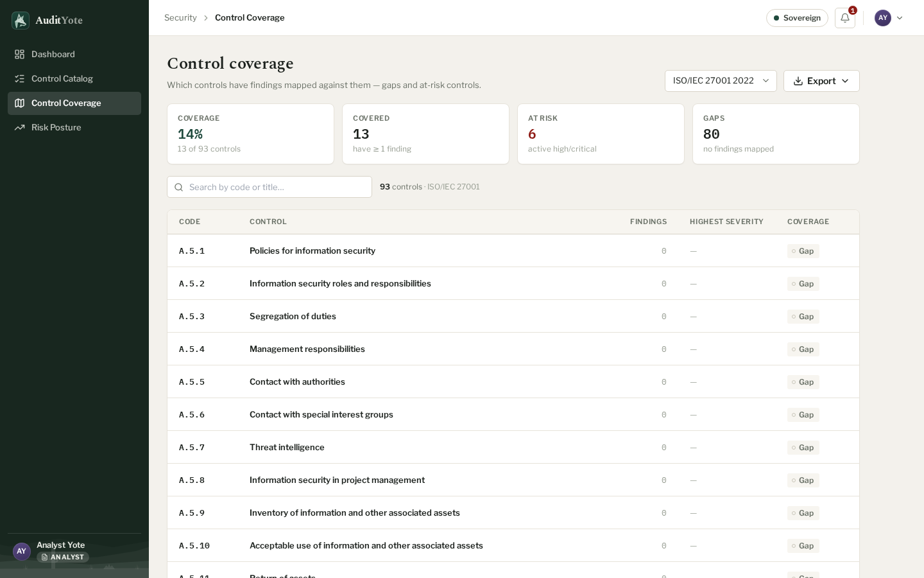The height and width of the screenshot is (578, 924).
Task: Click code A.5.3
Action: click(192, 317)
